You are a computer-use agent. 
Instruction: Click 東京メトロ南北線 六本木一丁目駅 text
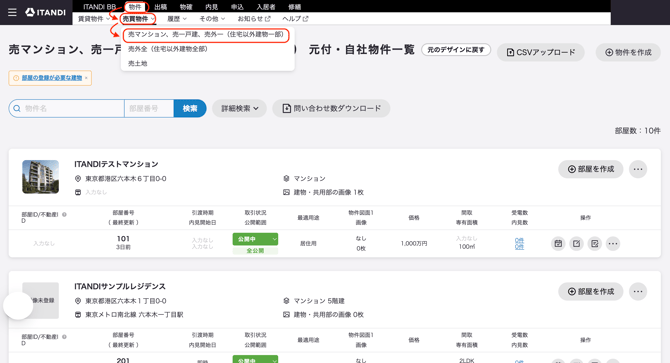click(134, 315)
